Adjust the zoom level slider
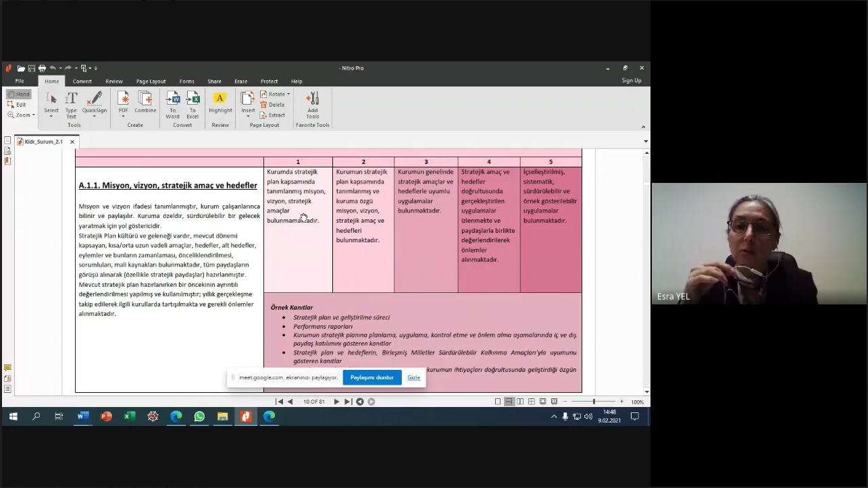Screen dimensions: 868x488 [594, 402]
